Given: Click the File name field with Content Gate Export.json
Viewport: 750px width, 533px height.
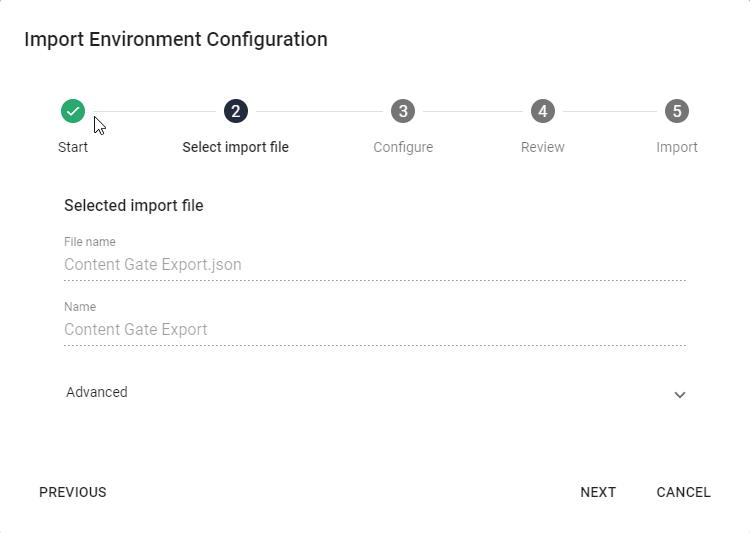Looking at the screenshot, I should [x=374, y=265].
